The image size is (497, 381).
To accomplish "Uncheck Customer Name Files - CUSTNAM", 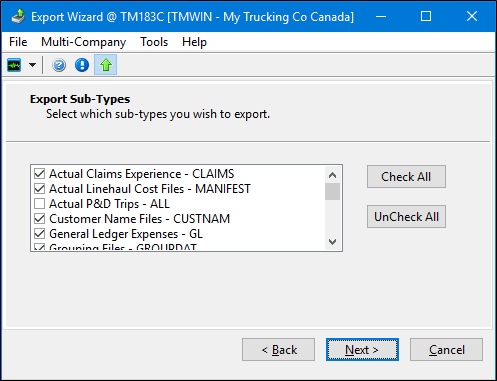I will pyautogui.click(x=39, y=219).
